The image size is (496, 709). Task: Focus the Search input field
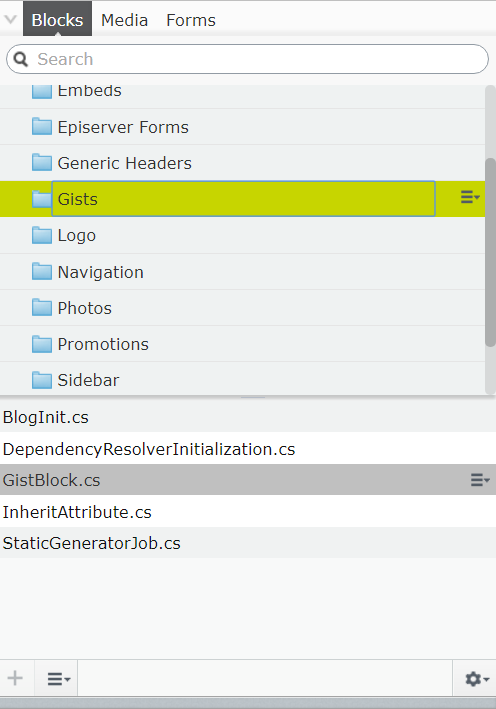coord(247,59)
